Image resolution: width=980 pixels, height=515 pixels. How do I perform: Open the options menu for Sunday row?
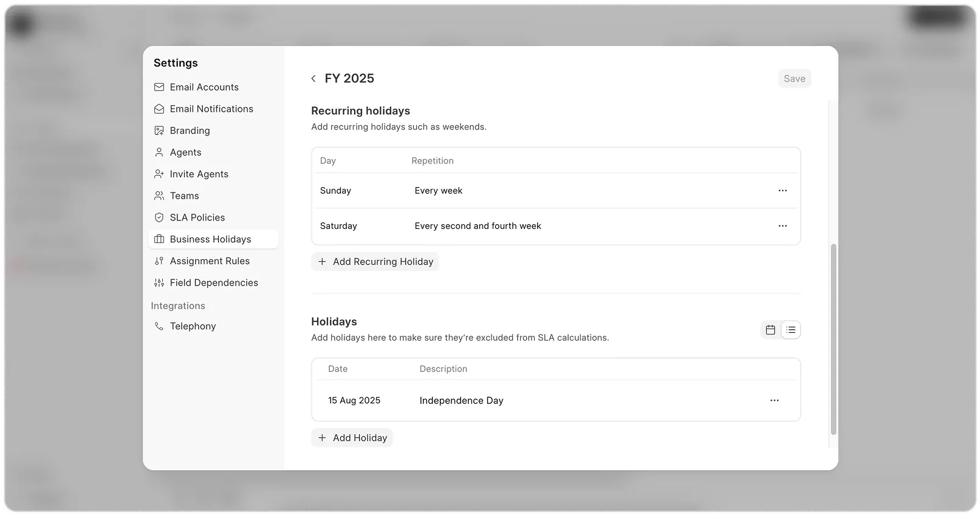pyautogui.click(x=783, y=191)
